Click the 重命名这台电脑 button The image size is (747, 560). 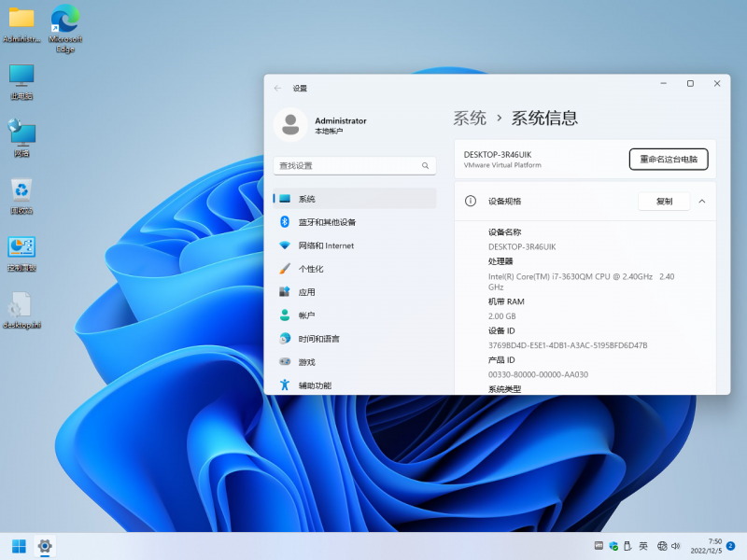(669, 159)
